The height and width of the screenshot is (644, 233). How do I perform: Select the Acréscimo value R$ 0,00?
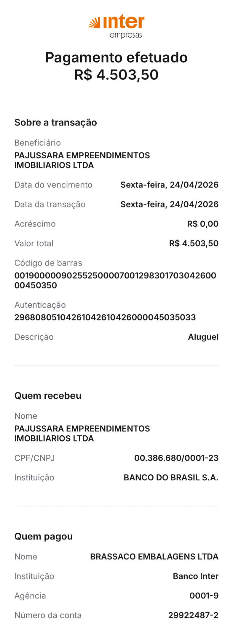(202, 224)
